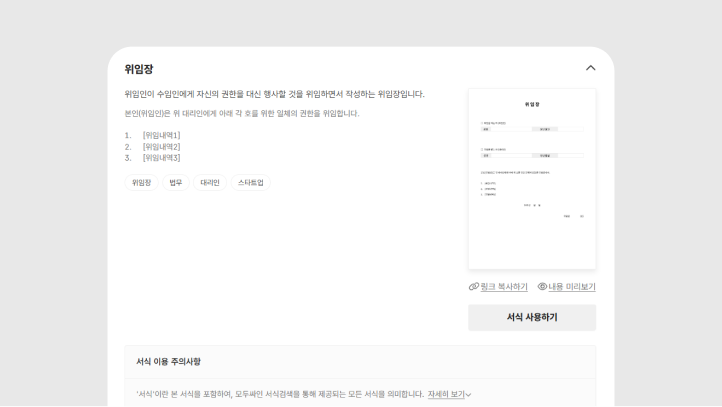Click the eye icon beside 내용 미리보기
Screen dimensions: 722x407
(x=542, y=287)
